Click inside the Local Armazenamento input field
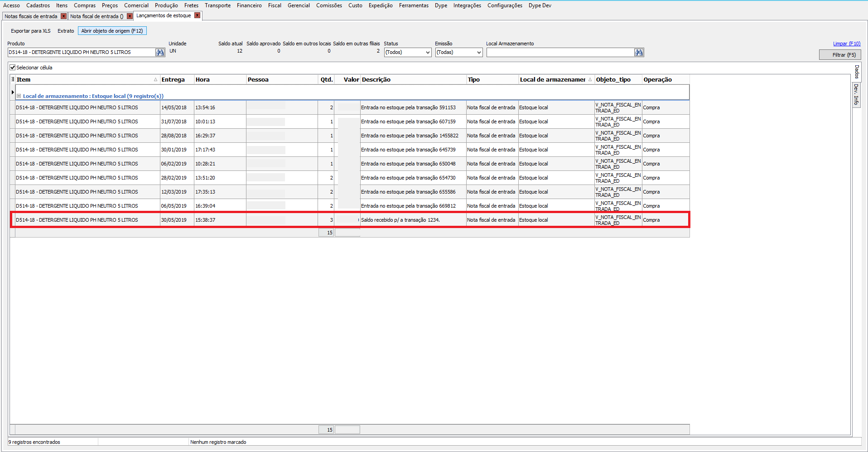Screen dimensions: 868x452 (x=560, y=53)
